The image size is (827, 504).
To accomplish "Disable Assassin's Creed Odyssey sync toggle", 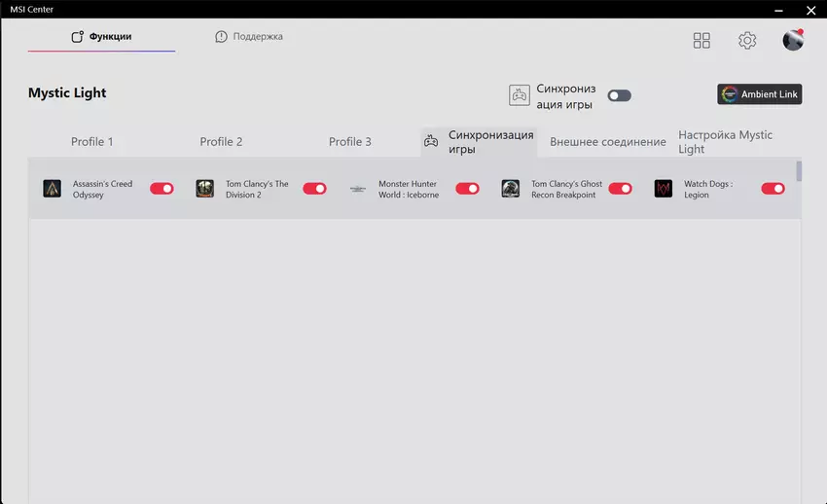I will 162,189.
